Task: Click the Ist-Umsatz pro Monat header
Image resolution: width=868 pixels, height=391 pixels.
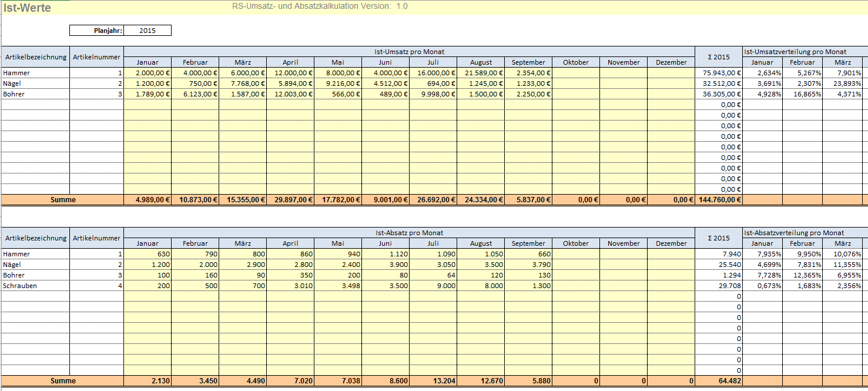Action: (x=409, y=52)
